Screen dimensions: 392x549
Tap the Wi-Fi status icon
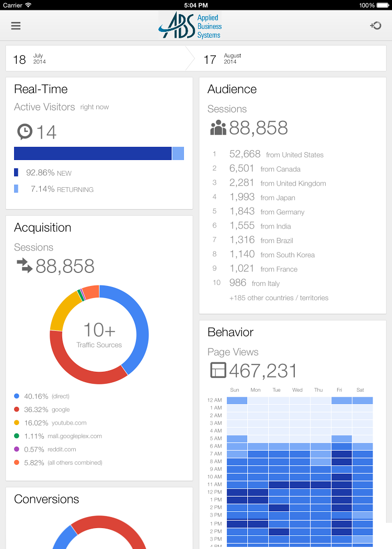point(28,5)
